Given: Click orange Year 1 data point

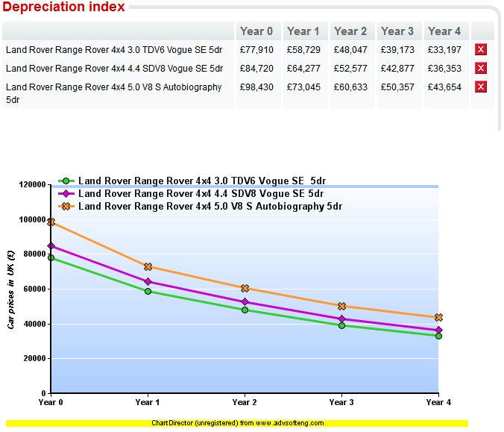Looking at the screenshot, I should tap(148, 266).
